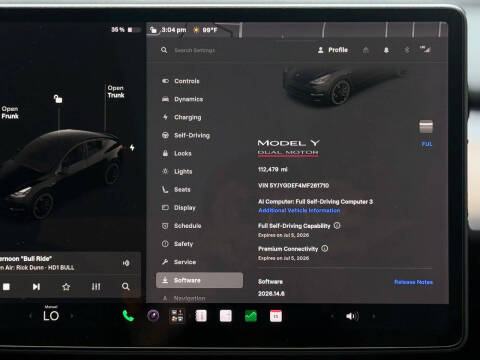480x360 pixels.
Task: Open notifications bell icon
Action: (386, 50)
